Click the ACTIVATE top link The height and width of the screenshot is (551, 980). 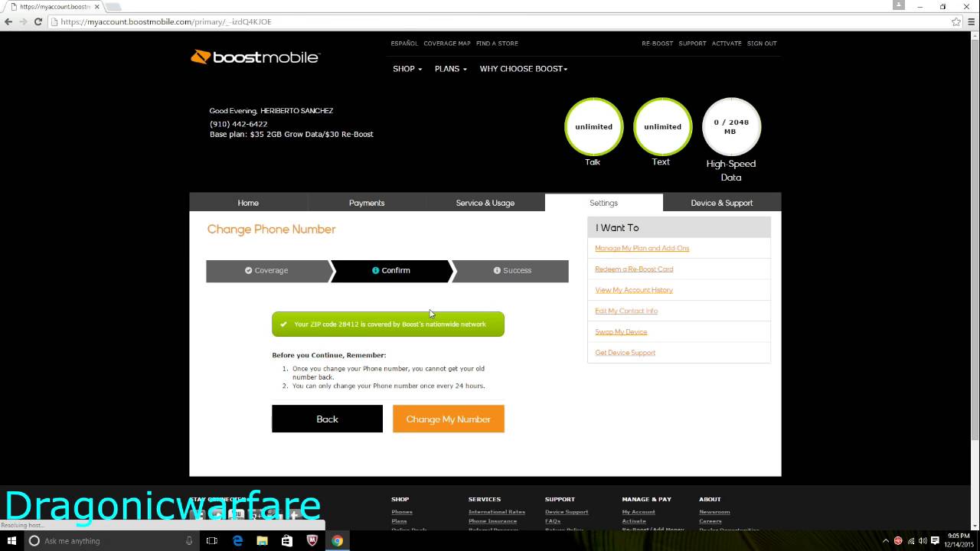click(x=727, y=44)
